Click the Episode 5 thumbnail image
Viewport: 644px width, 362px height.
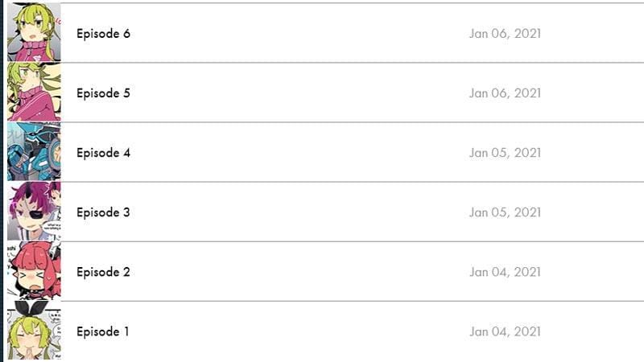click(x=34, y=93)
